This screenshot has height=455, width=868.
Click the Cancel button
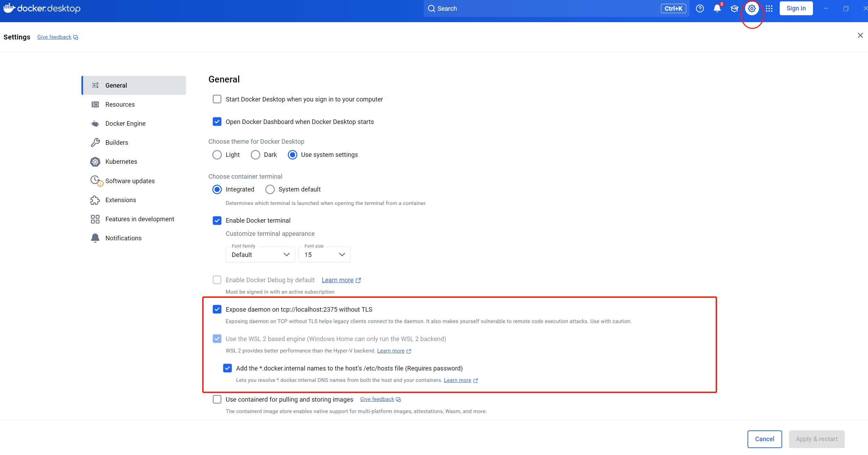tap(764, 439)
